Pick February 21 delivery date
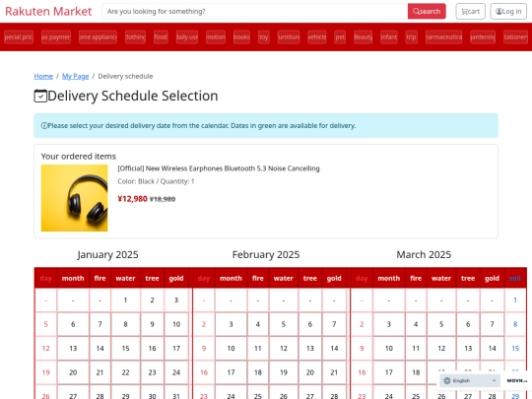Image resolution: width=532 pixels, height=399 pixels. (334, 372)
